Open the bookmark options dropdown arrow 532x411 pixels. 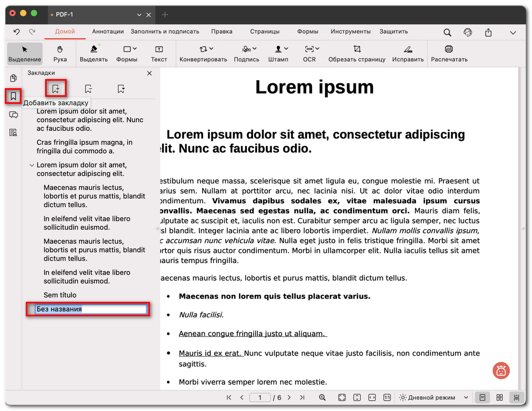pos(120,88)
